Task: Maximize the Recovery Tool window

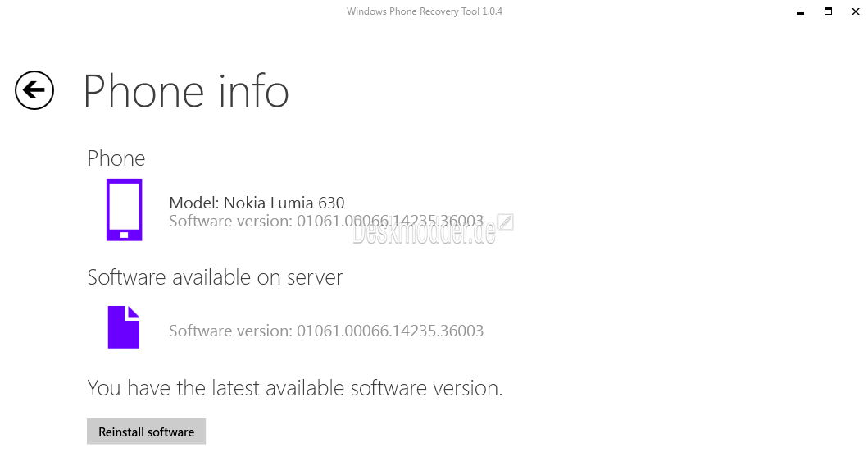Action: point(828,11)
